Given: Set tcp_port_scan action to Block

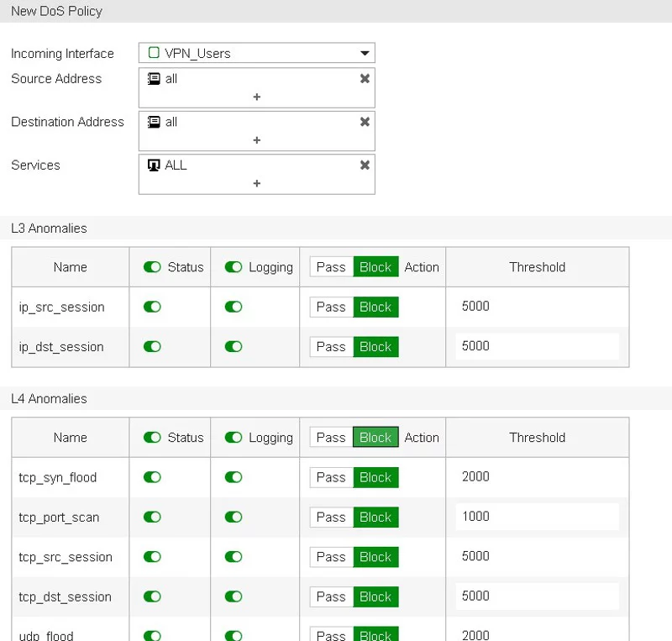Looking at the screenshot, I should [375, 518].
